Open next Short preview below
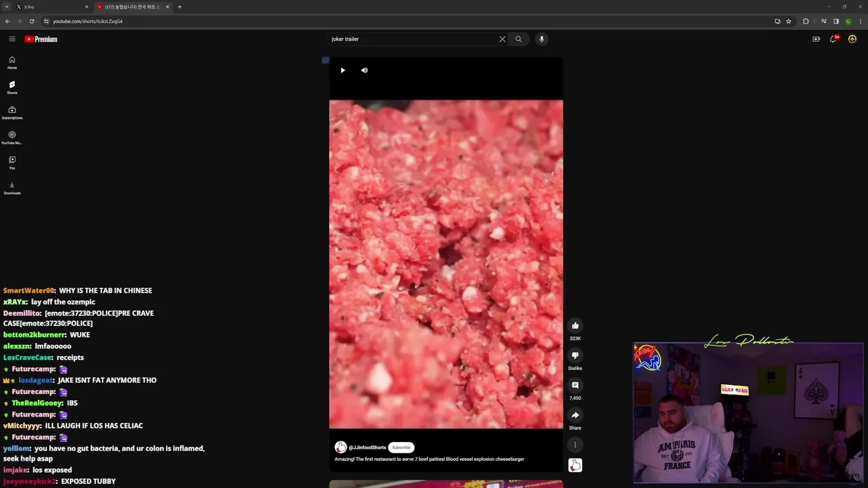Image resolution: width=868 pixels, height=488 pixels. [446, 484]
